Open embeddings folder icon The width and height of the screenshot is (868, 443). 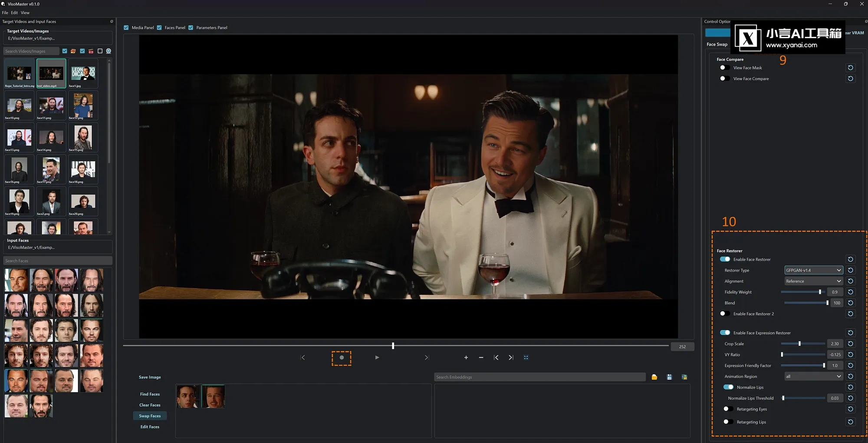tap(654, 377)
